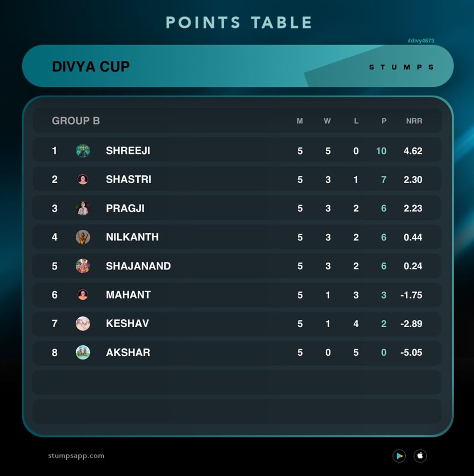Click the DIVYA CUP tournament title
Image resolution: width=474 pixels, height=476 pixels.
(x=91, y=67)
